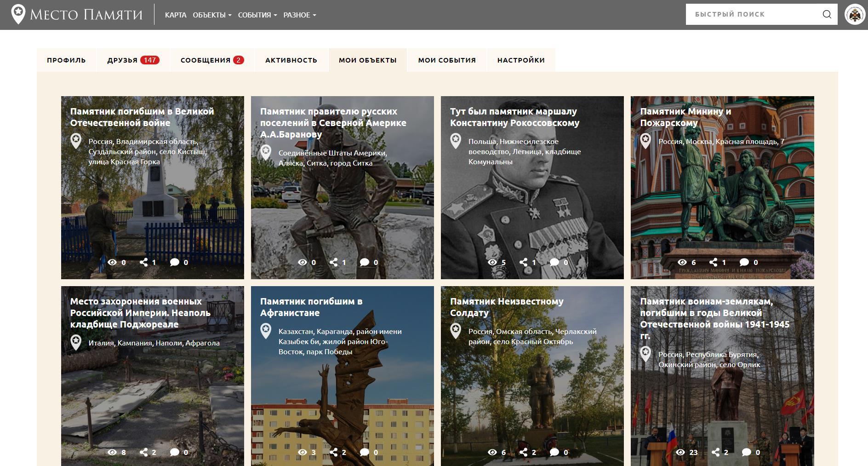This screenshot has width=868, height=466.
Task: Open the user avatar emblem
Action: [x=855, y=15]
